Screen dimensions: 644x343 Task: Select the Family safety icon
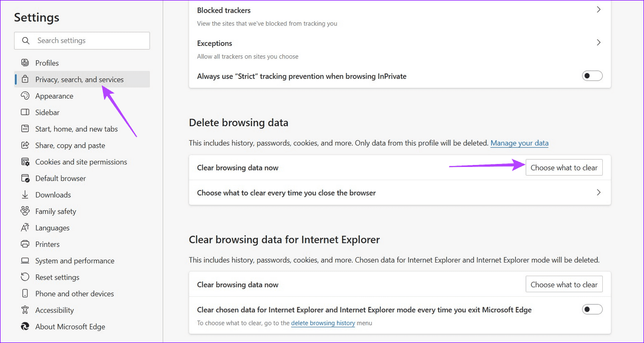click(x=25, y=211)
